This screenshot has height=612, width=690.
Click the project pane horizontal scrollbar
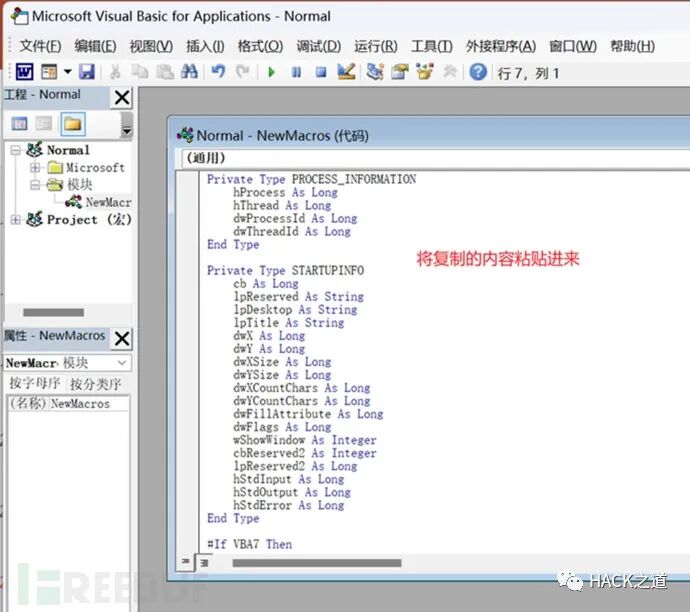click(53, 312)
